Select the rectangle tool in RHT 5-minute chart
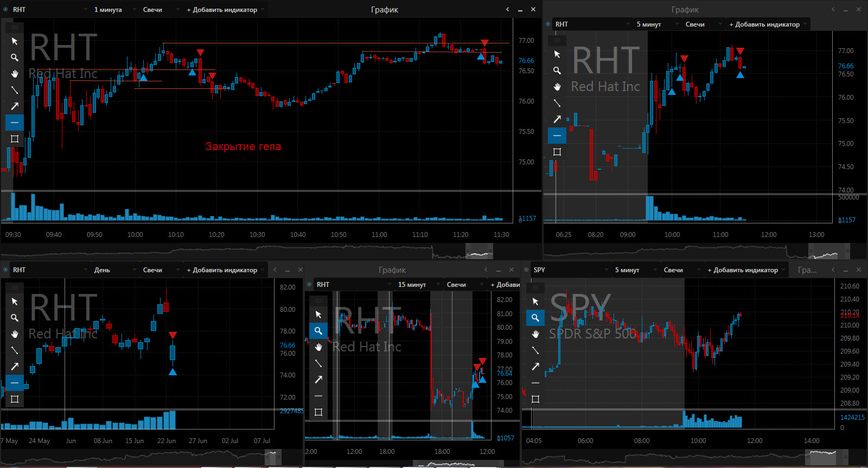The width and height of the screenshot is (868, 468). point(557,152)
